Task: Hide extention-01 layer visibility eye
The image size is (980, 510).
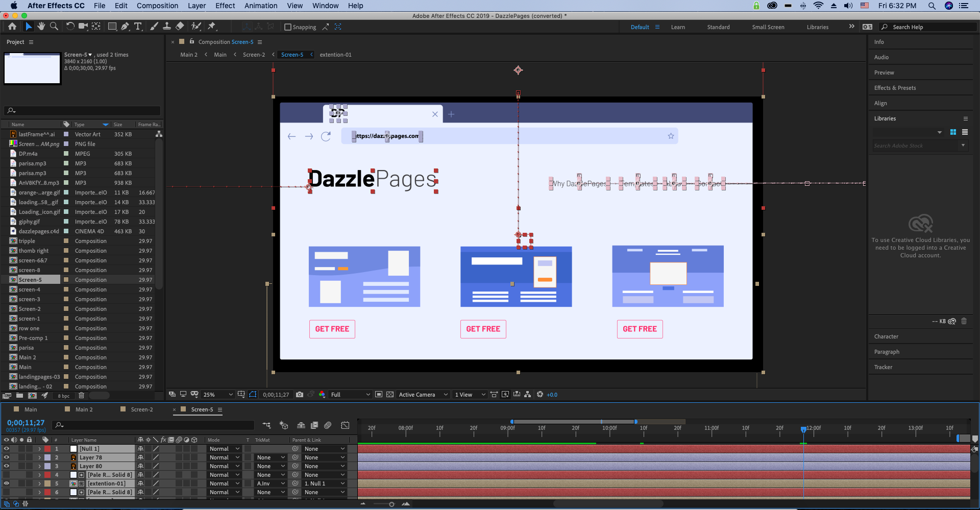Action: click(7, 483)
